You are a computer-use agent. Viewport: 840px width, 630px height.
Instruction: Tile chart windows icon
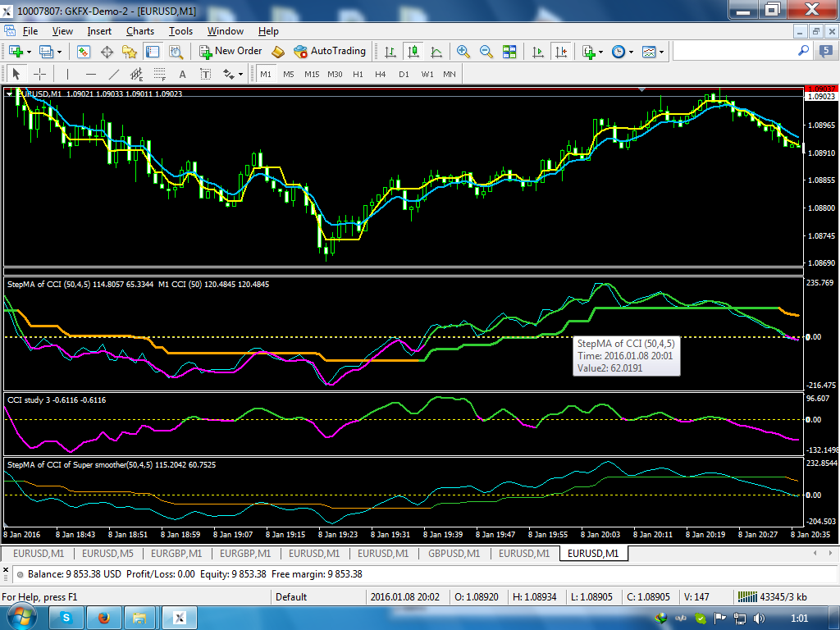coord(509,52)
